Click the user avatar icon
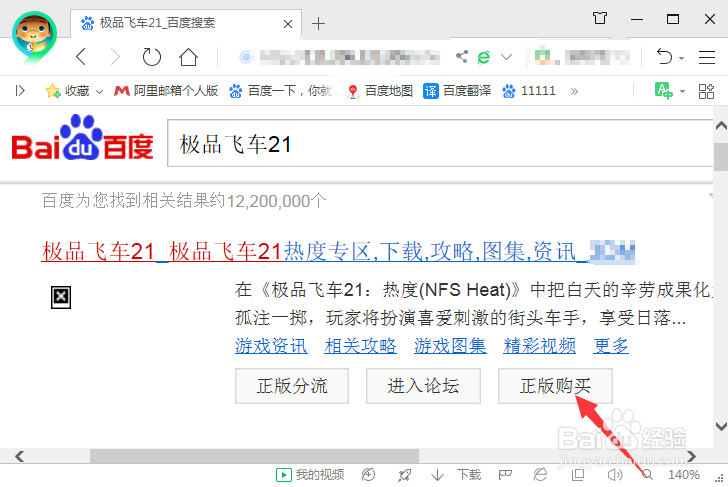The image size is (728, 487). 34,36
